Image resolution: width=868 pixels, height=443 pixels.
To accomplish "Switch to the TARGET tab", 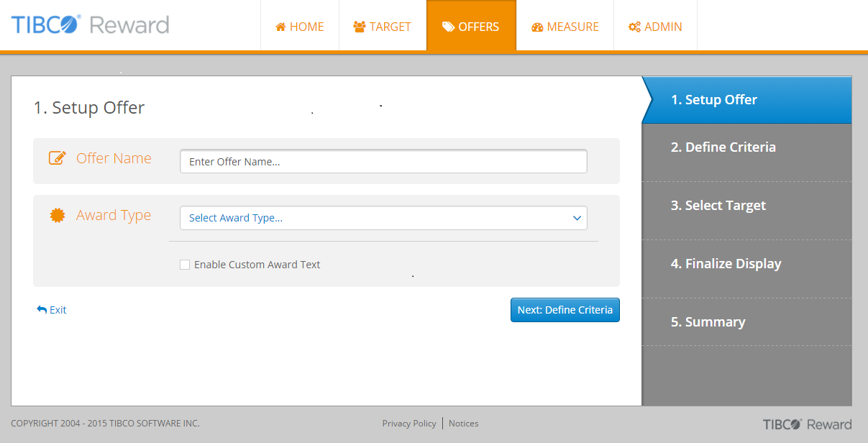I will tap(383, 26).
